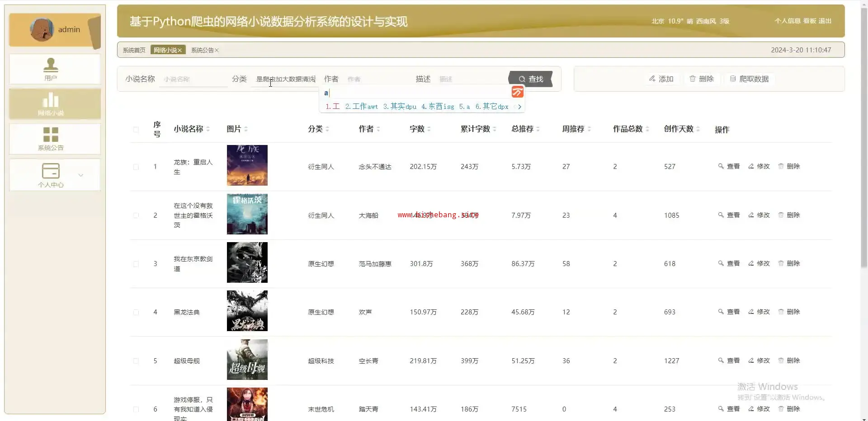Close the 系统公告 tab with its X

tap(217, 50)
